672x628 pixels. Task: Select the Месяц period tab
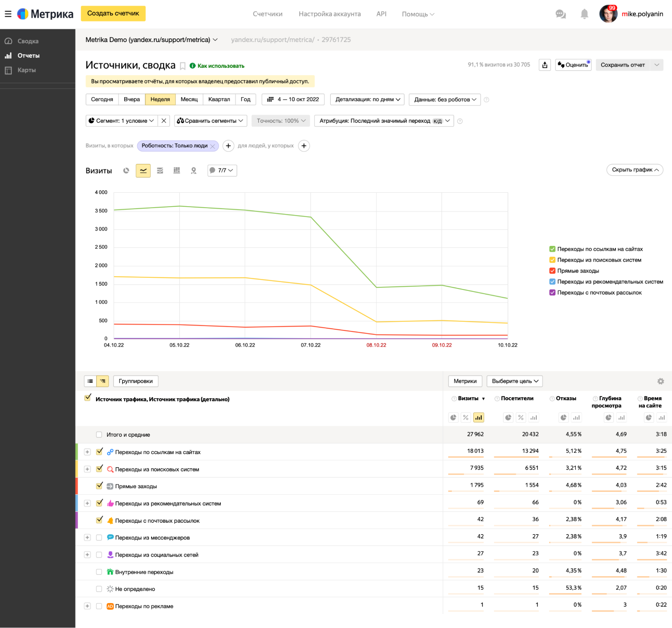pos(189,100)
